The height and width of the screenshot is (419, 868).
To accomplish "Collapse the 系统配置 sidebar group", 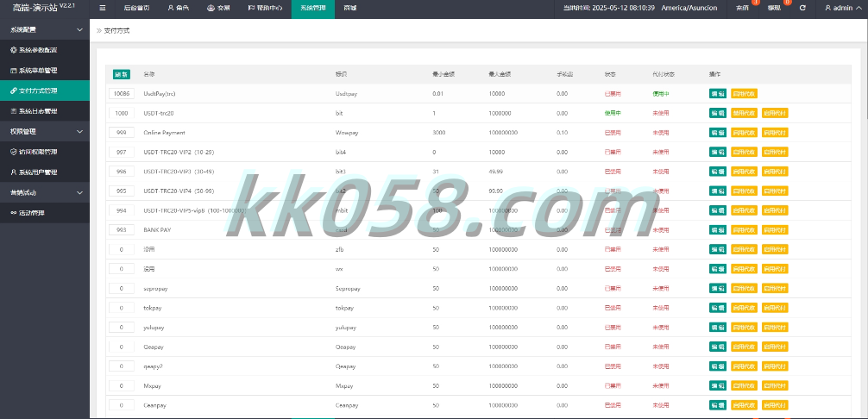I will [44, 29].
